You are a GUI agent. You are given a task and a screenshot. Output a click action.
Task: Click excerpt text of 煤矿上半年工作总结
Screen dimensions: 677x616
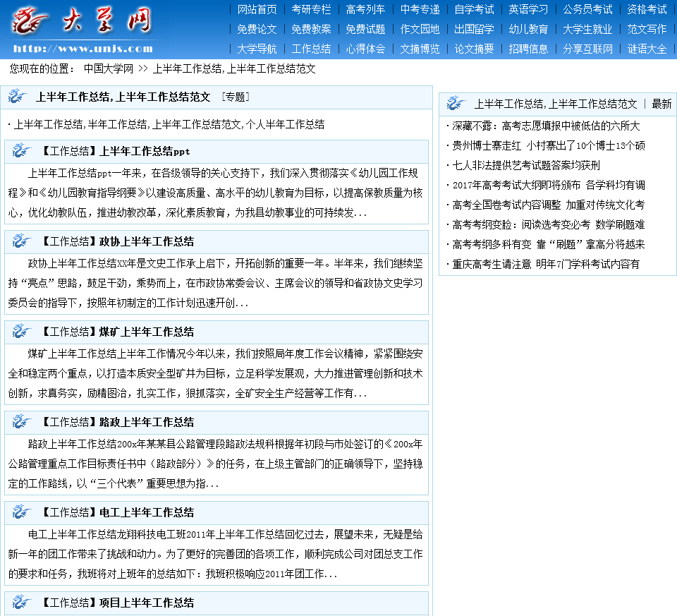point(216,373)
